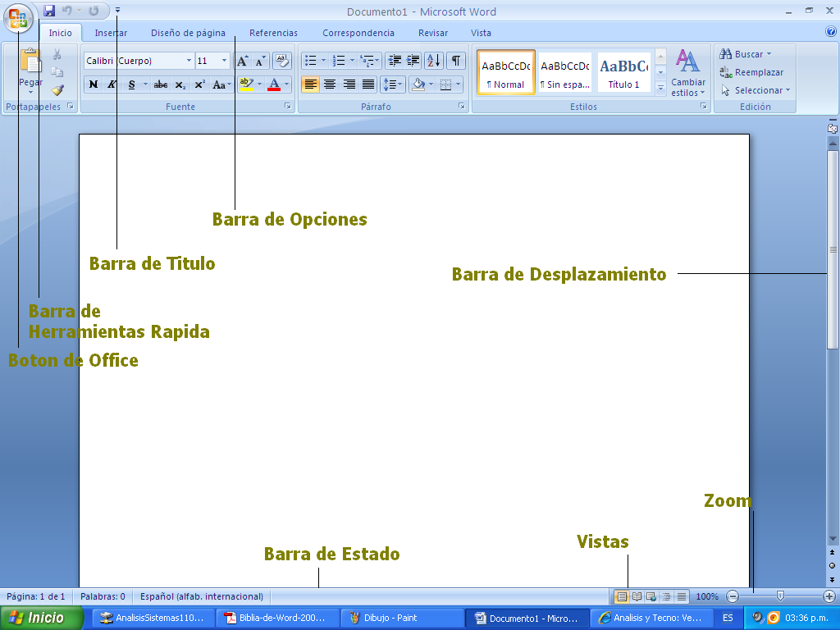Toggle bold formatting with the N icon
The height and width of the screenshot is (630, 840).
93,83
